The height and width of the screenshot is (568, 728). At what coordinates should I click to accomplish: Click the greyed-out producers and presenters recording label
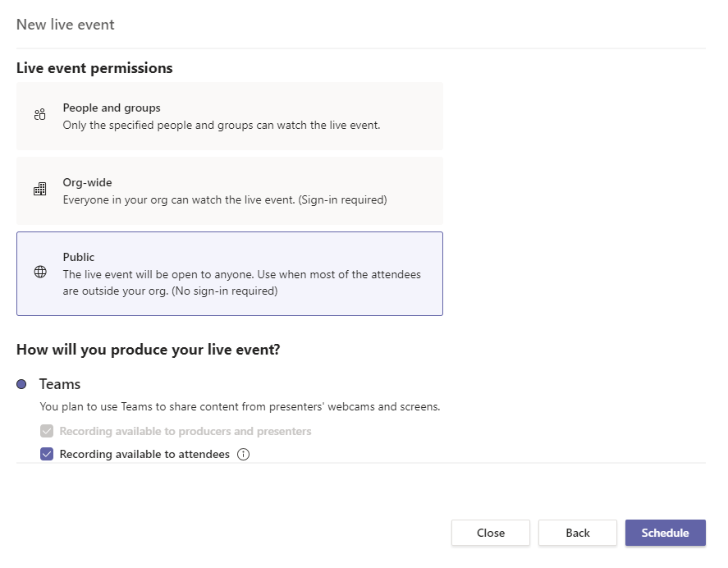point(185,432)
